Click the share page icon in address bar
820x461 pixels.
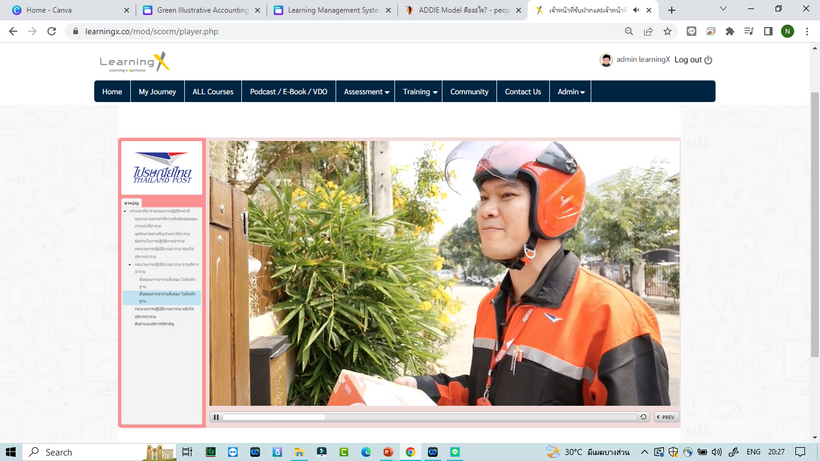[647, 31]
